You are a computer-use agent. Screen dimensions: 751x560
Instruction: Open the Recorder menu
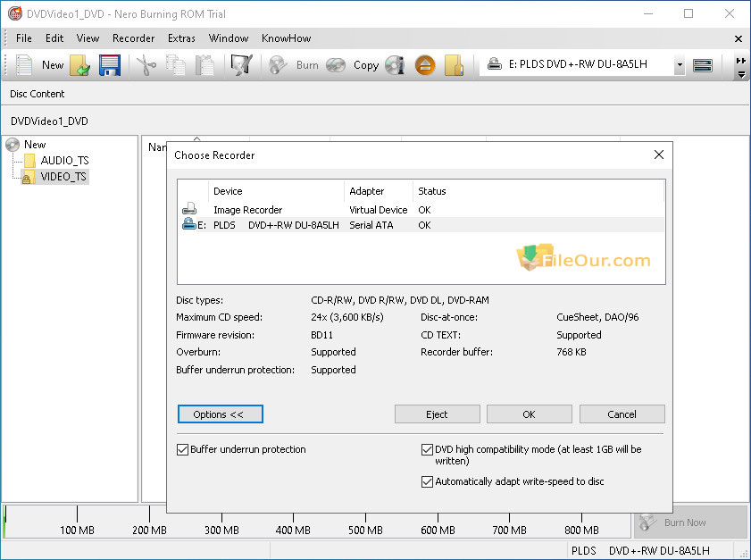pyautogui.click(x=133, y=38)
